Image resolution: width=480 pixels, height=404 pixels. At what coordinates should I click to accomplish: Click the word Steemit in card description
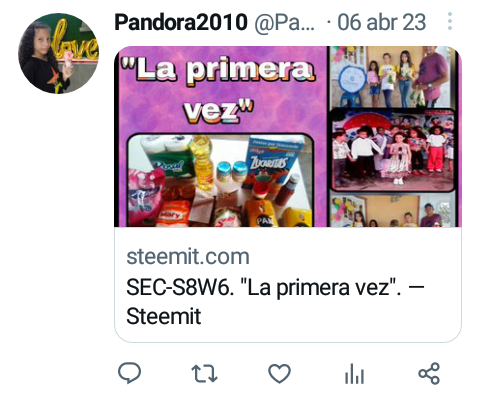pos(164,316)
